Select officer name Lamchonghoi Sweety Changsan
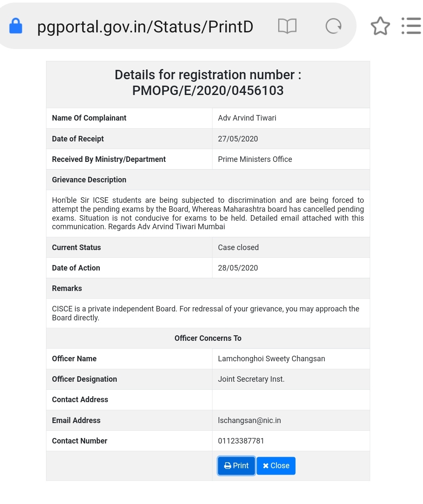423x504 pixels. point(272,359)
